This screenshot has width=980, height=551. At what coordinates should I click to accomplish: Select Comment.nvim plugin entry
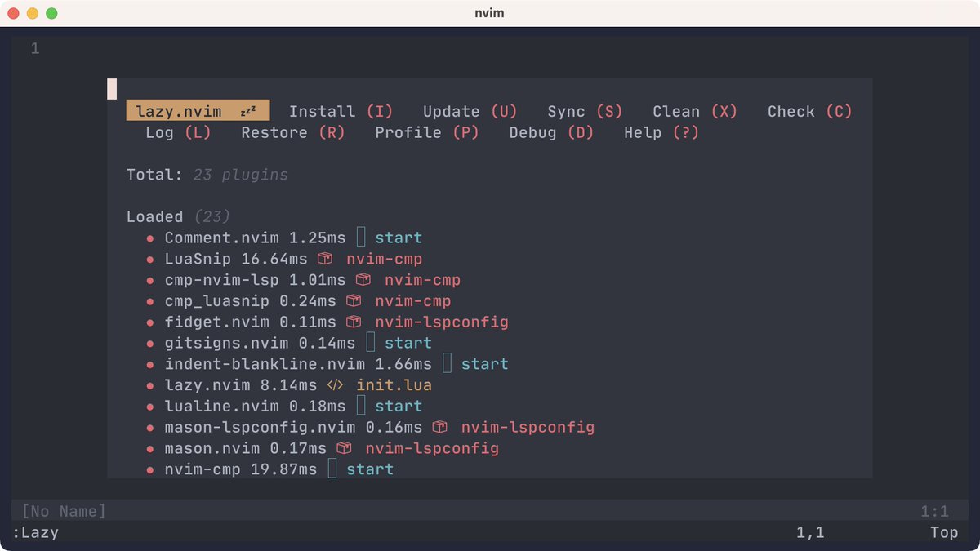click(222, 238)
